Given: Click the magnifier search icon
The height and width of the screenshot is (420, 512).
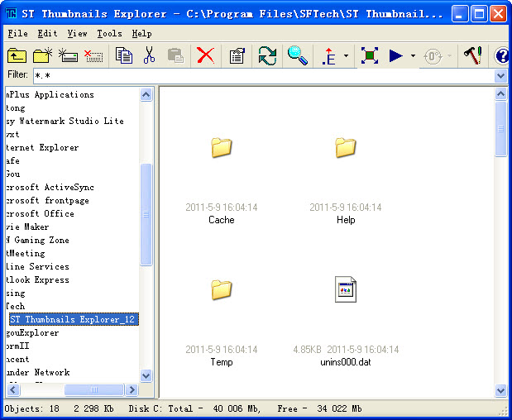Looking at the screenshot, I should [x=297, y=55].
